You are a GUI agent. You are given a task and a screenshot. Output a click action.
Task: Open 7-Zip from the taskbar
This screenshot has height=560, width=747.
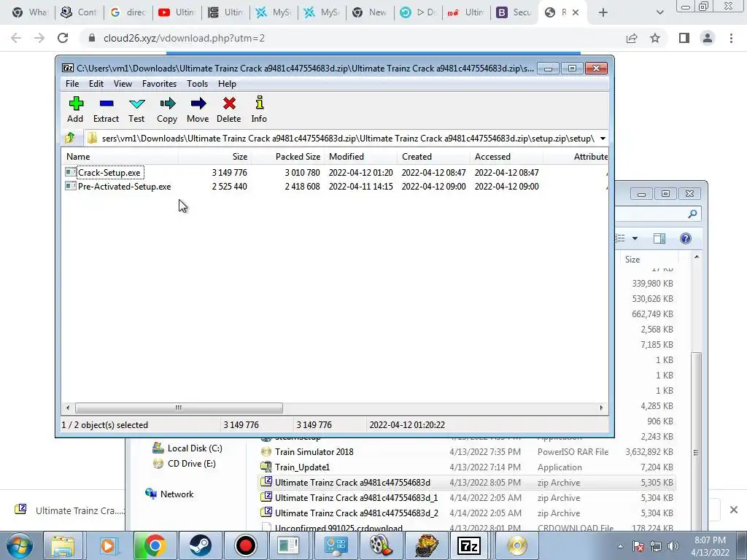click(469, 545)
